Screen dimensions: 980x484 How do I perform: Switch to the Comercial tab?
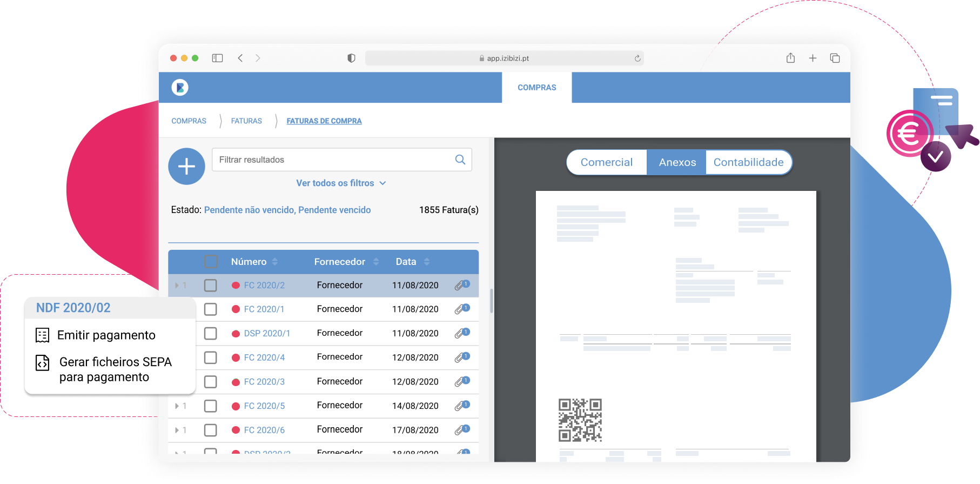click(x=606, y=162)
